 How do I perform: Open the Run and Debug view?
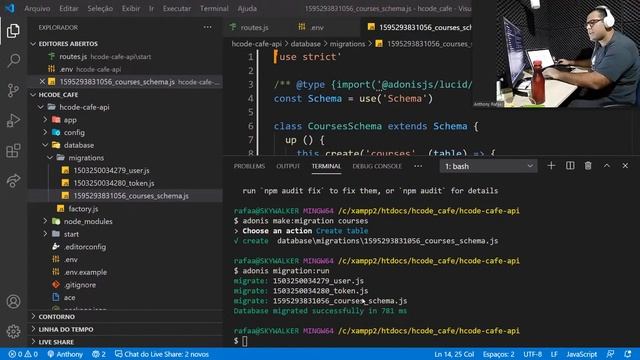tap(13, 120)
